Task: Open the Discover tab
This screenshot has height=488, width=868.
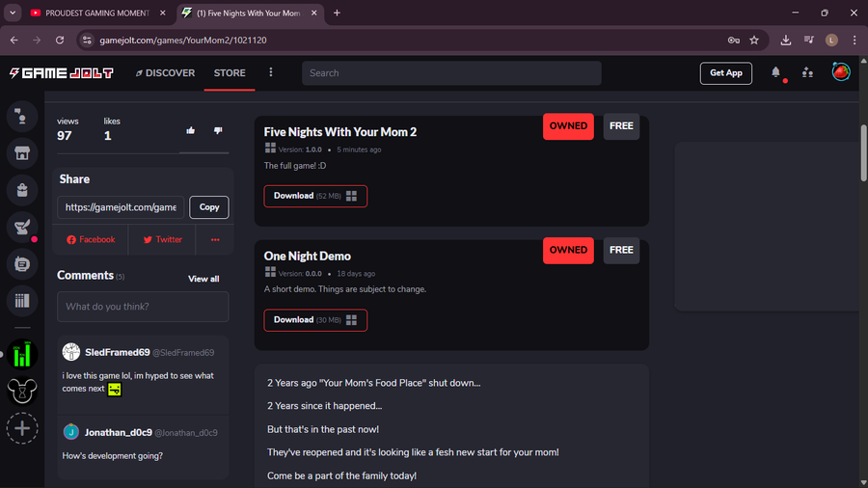Action: (x=166, y=73)
